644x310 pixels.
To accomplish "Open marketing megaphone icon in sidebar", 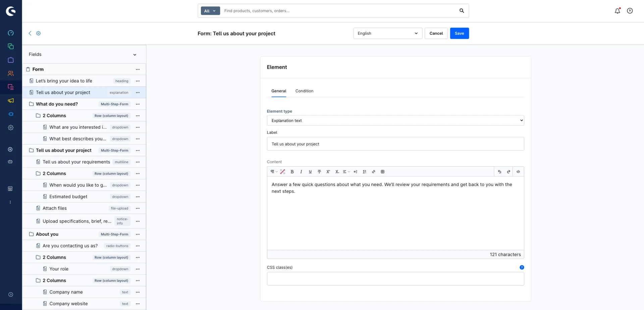I will click(11, 101).
